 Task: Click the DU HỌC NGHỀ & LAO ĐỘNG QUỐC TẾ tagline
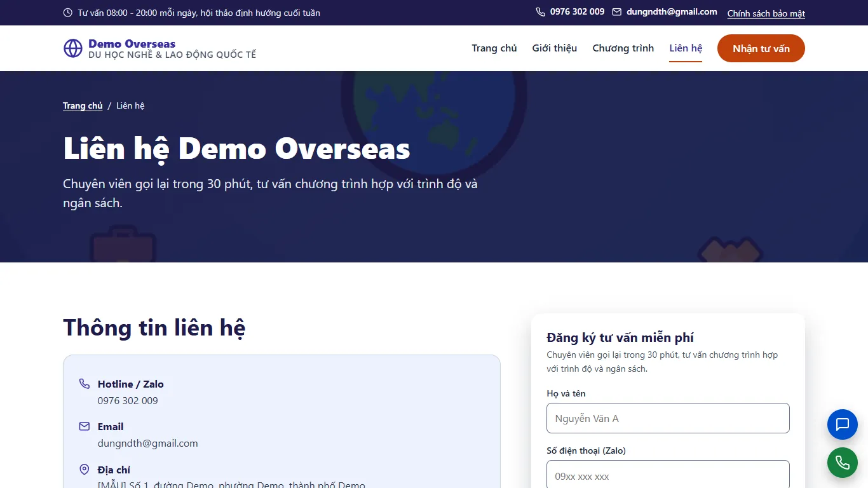pyautogui.click(x=172, y=55)
